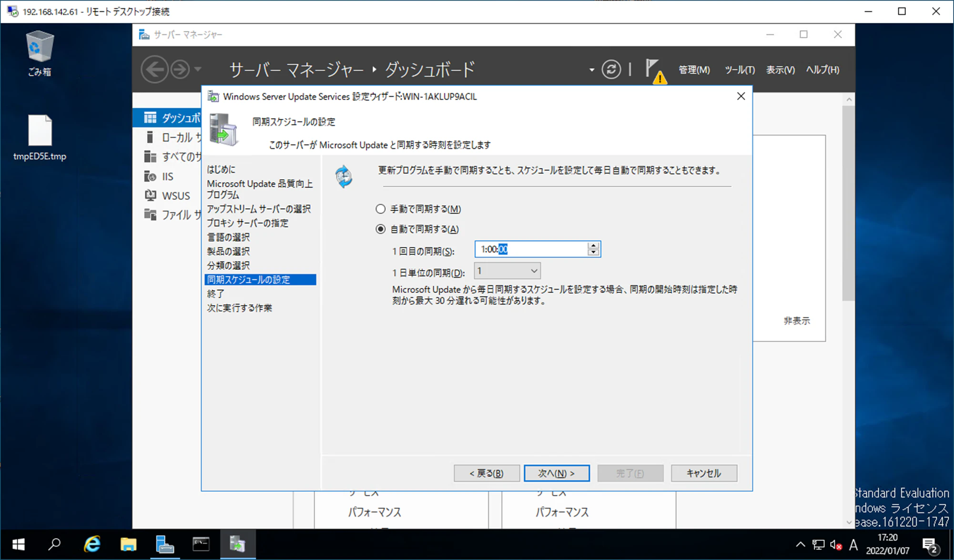The image size is (954, 560).
Task: Click left パフォーマンス entry in Server Manager
Action: tap(375, 512)
